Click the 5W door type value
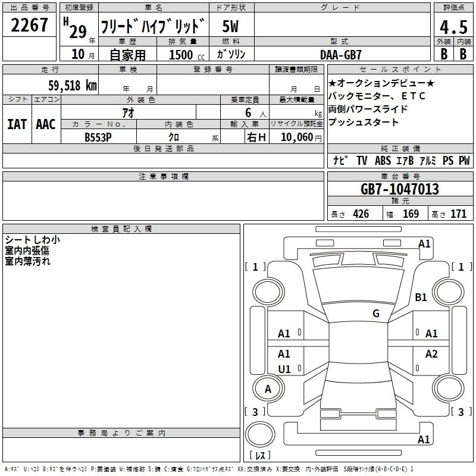 pyautogui.click(x=231, y=27)
